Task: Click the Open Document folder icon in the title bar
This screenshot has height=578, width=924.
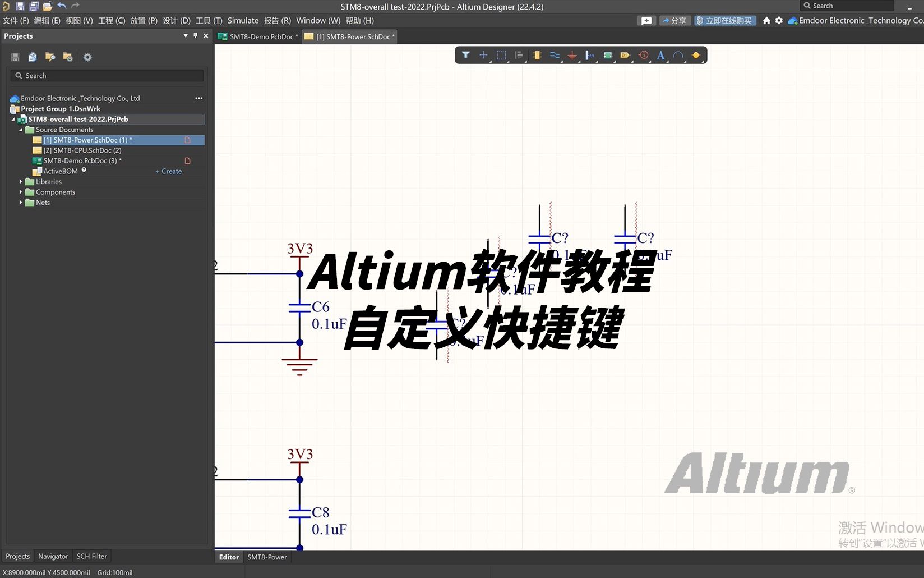Action: pos(48,6)
